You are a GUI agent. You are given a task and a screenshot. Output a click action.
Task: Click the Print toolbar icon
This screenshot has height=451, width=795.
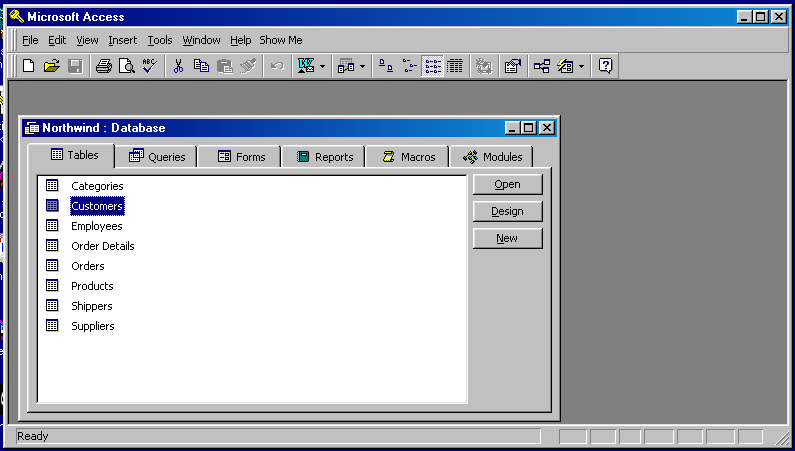click(104, 66)
